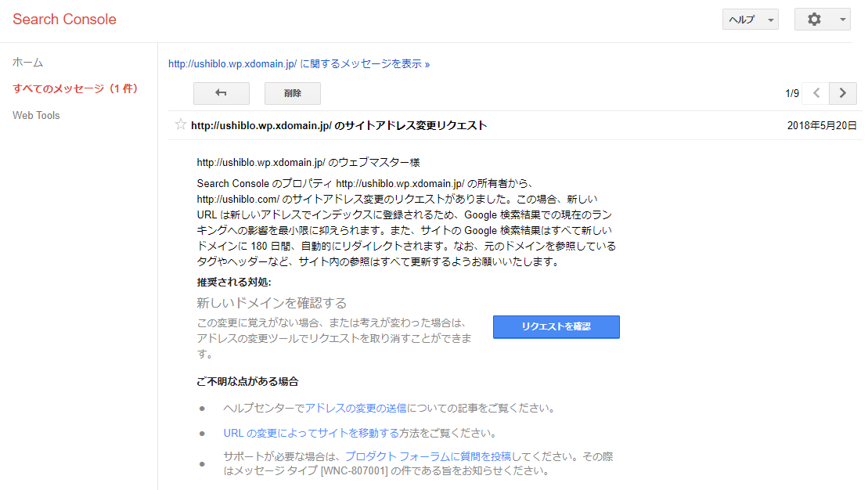The height and width of the screenshot is (490, 868).
Task: Click the 推奨される対処: heading
Action: point(233,282)
